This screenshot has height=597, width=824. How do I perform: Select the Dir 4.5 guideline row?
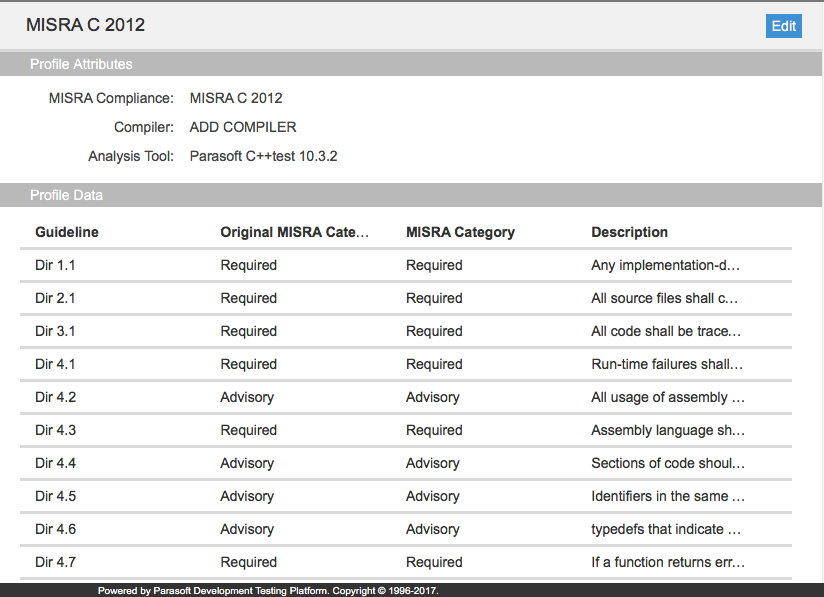406,497
